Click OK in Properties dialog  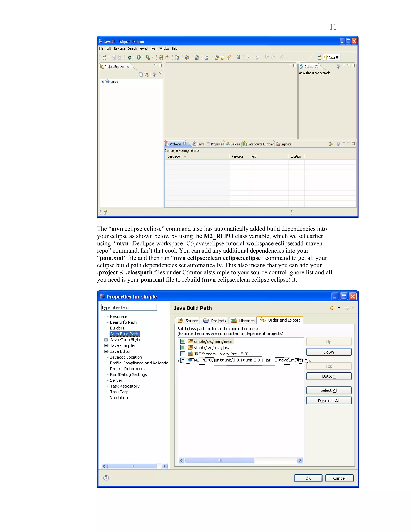point(308,478)
